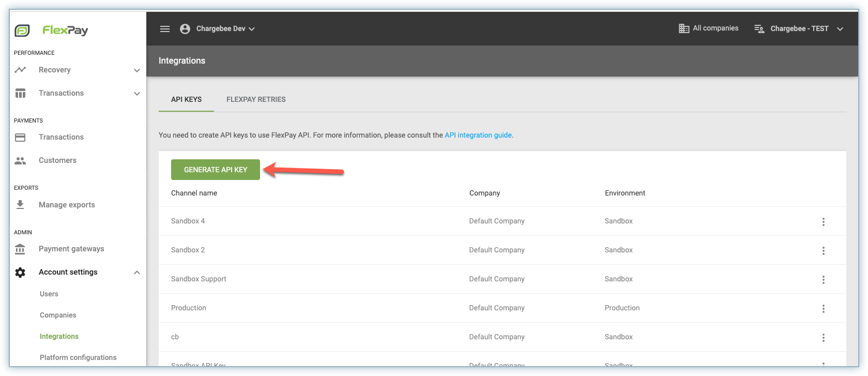Open more options for Production row
The height and width of the screenshot is (376, 868).
coord(823,308)
